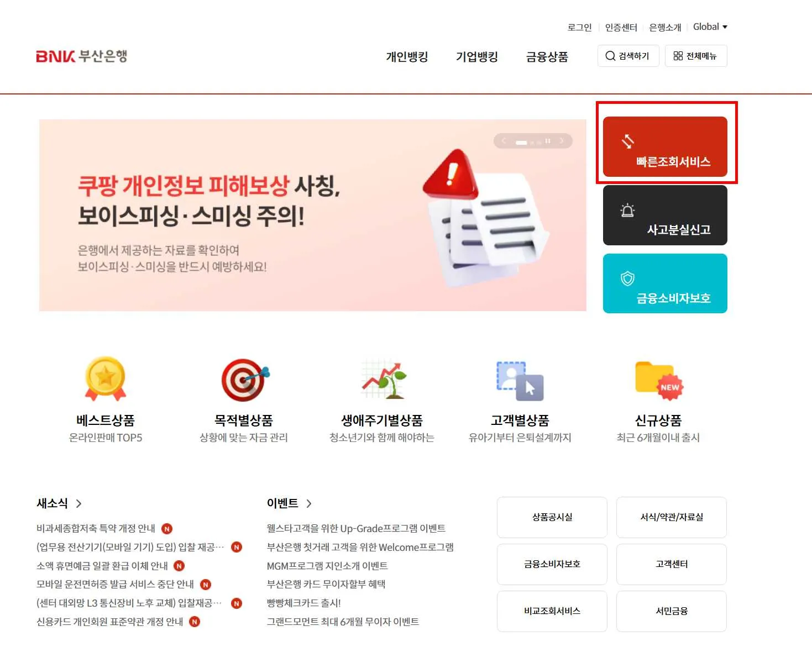Open event 부산은행 첫거래 고객 Welcome프로그램

pos(360,547)
